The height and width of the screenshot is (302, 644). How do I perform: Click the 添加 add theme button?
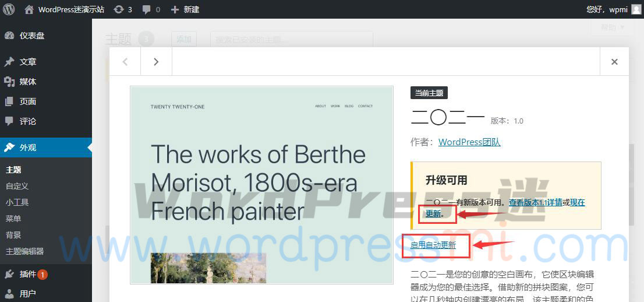click(x=183, y=40)
